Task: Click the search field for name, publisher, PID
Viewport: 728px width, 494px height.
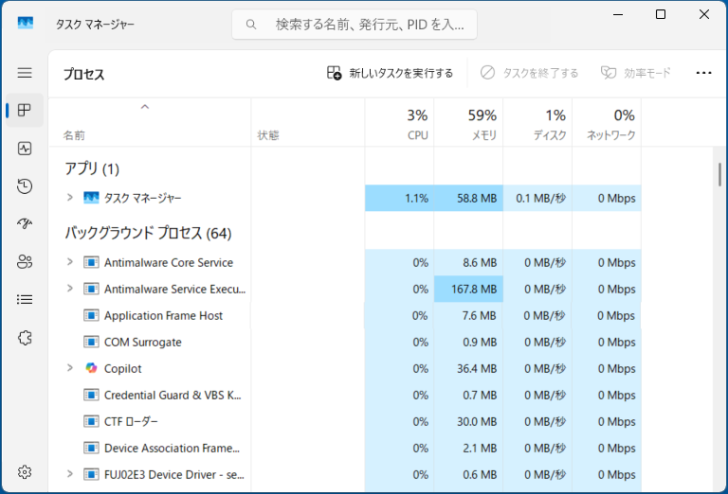Action: 354,24
